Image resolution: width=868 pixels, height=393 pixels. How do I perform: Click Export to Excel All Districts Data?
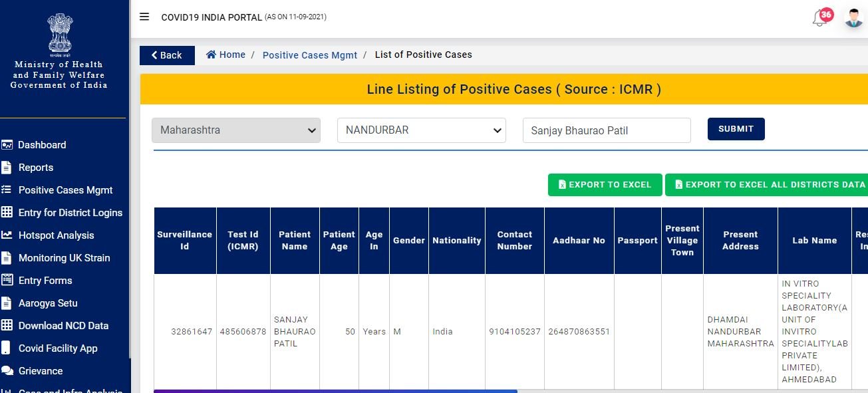pyautogui.click(x=770, y=185)
